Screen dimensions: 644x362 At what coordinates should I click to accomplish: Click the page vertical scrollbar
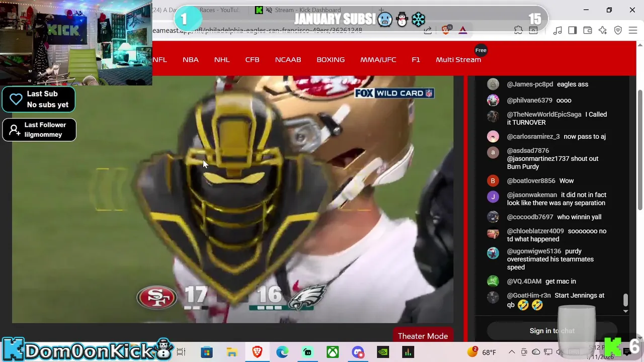coord(640,150)
